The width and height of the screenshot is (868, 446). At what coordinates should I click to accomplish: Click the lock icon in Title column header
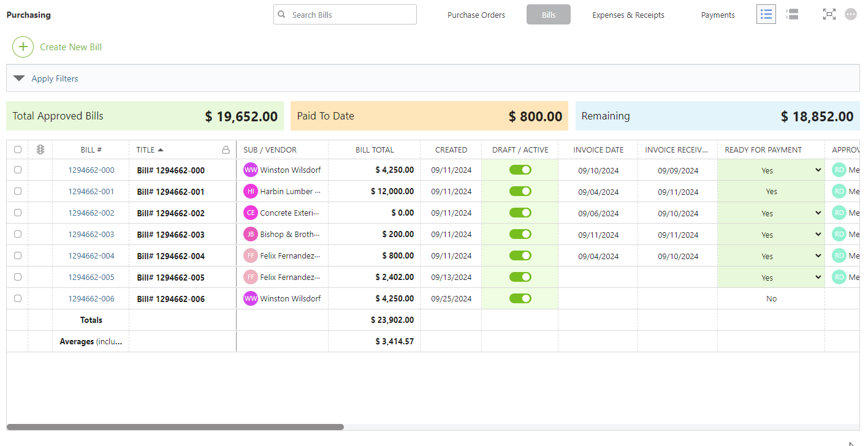point(226,149)
